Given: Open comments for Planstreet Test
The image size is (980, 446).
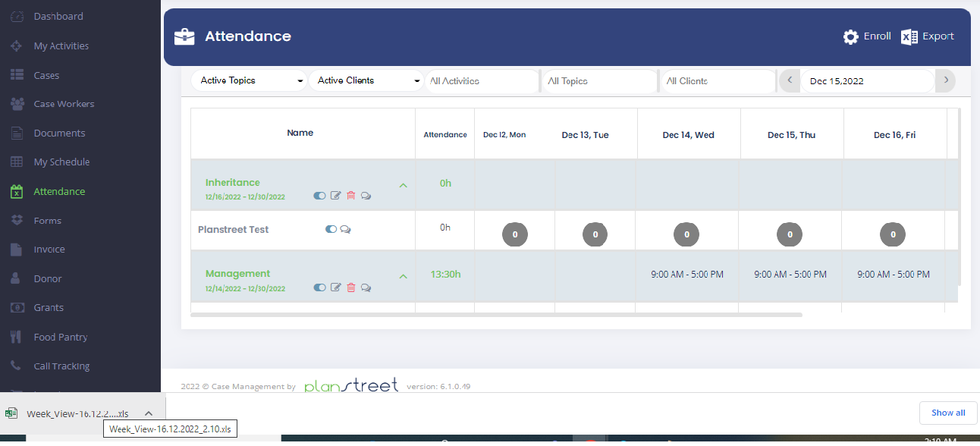Looking at the screenshot, I should point(346,229).
